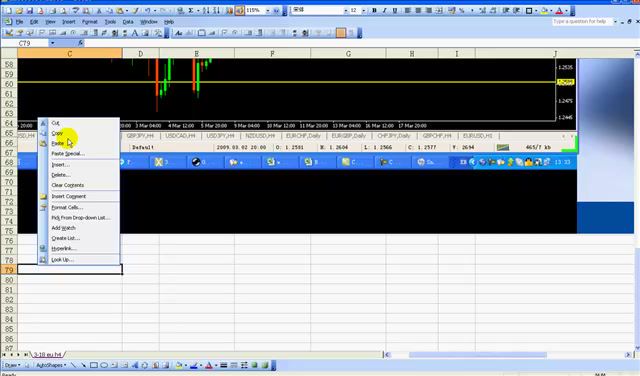Expand the AutoShapes menu
This screenshot has width=640, height=376.
click(x=51, y=365)
